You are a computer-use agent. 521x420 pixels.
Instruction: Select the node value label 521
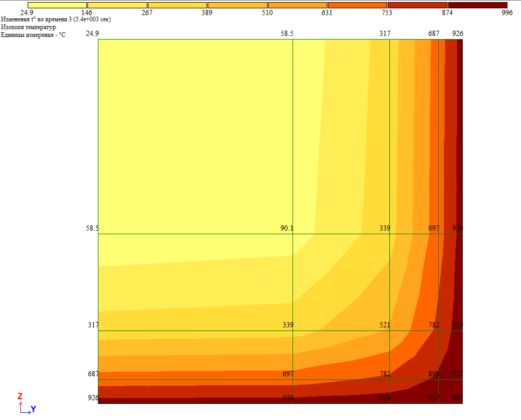click(x=385, y=325)
